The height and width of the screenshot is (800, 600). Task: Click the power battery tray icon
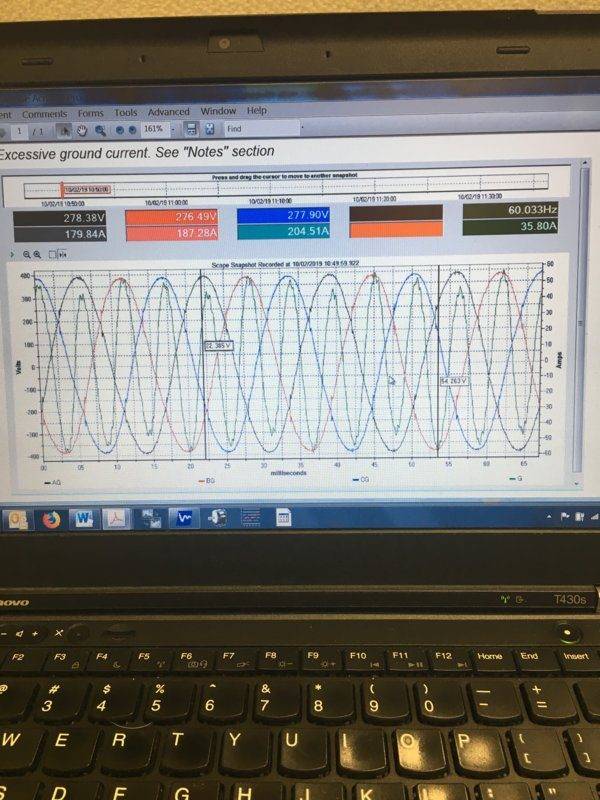point(580,516)
